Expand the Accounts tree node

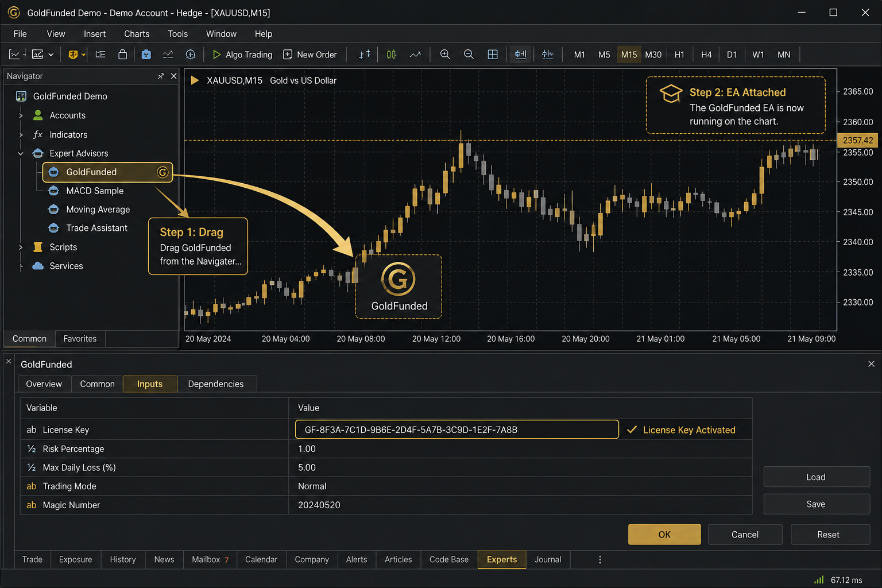(21, 115)
